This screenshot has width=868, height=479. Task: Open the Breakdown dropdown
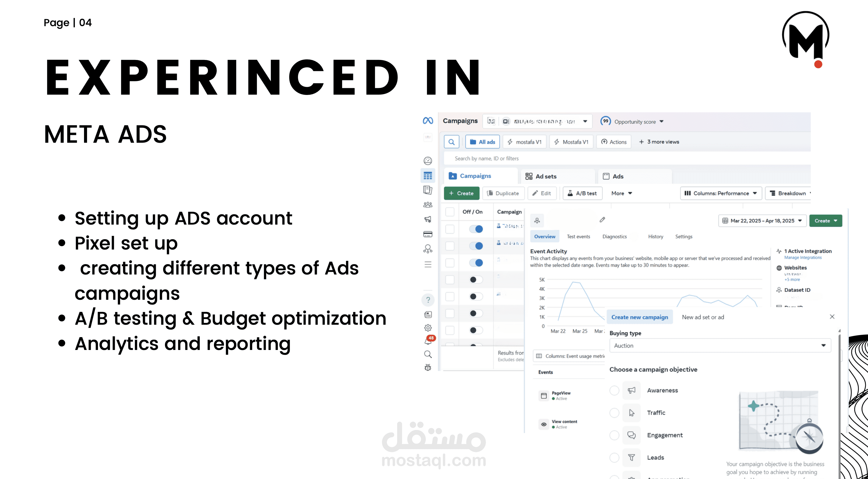pos(789,193)
